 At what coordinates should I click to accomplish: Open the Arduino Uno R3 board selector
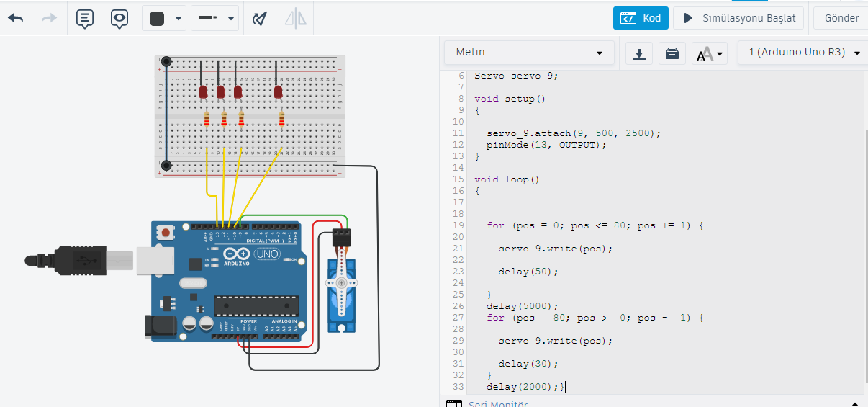[804, 53]
